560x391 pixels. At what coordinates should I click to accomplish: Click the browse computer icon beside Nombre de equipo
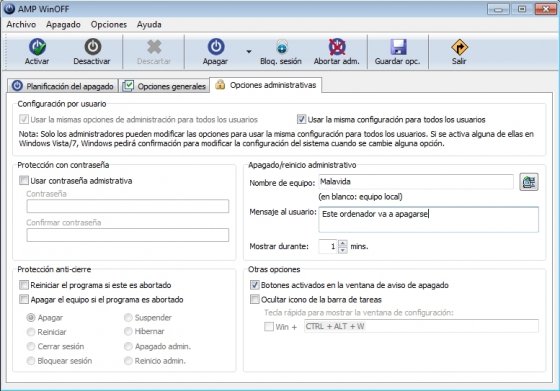pyautogui.click(x=529, y=182)
